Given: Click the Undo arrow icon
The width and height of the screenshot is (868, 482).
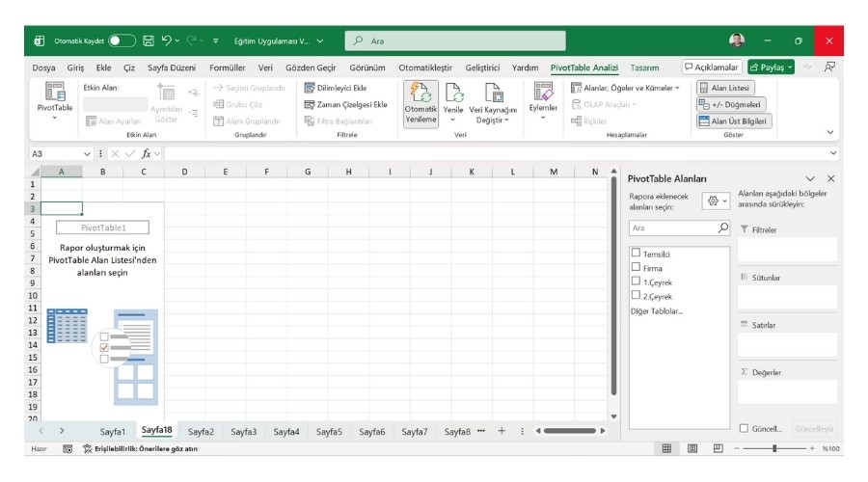Looking at the screenshot, I should pos(166,40).
